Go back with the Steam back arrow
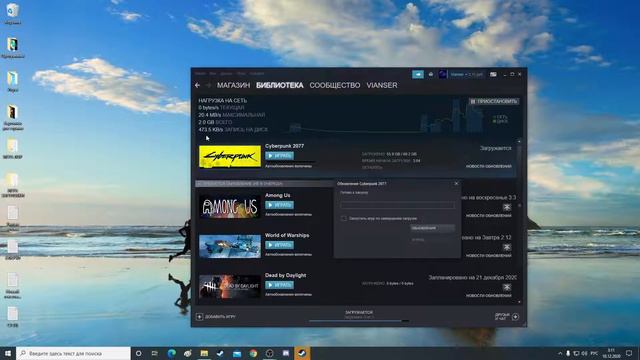 click(198, 85)
